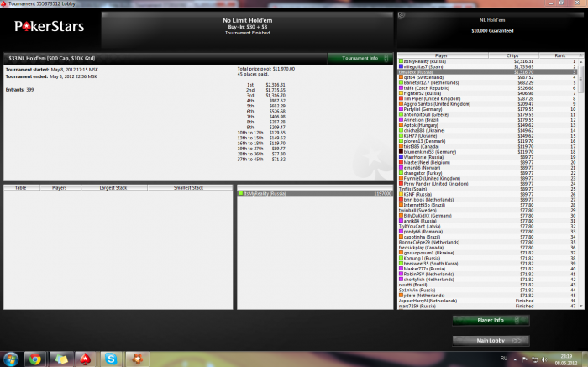
Task: Click the orange label next to Aggro Santos
Action: click(401, 104)
